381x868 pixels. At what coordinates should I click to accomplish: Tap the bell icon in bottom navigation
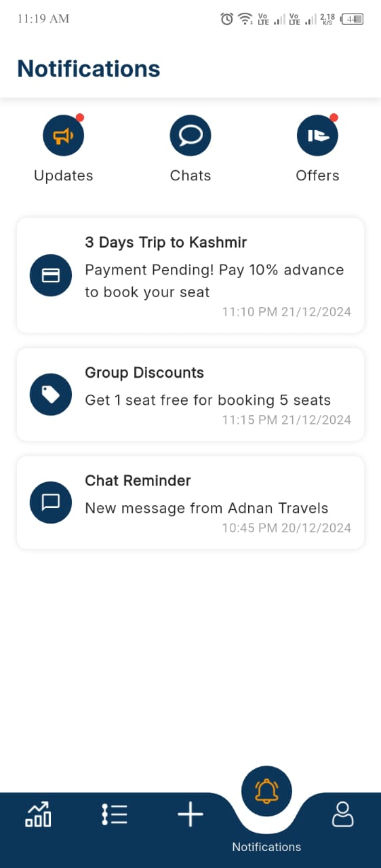point(266,791)
